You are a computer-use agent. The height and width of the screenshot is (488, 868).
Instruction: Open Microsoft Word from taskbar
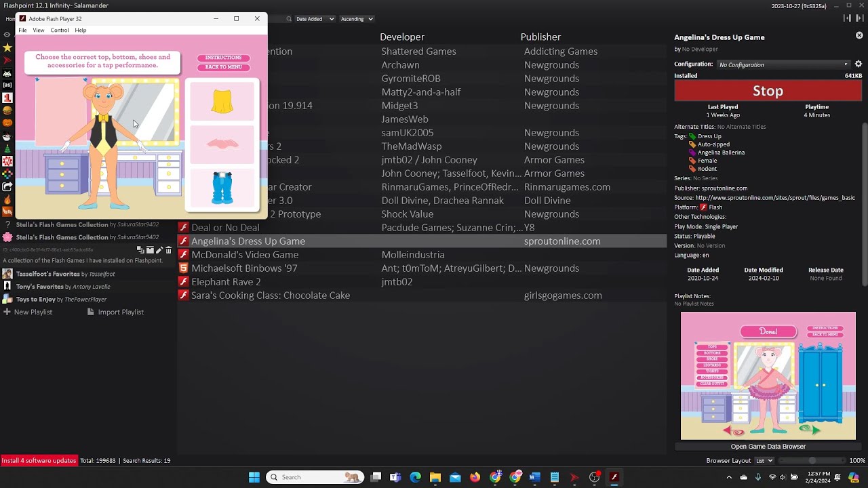click(534, 477)
